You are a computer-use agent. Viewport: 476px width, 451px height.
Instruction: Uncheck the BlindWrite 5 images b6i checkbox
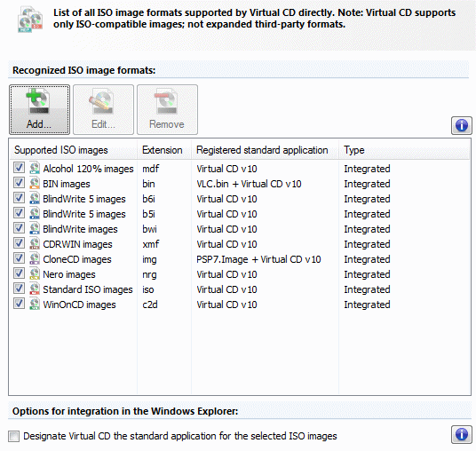pyautogui.click(x=19, y=198)
